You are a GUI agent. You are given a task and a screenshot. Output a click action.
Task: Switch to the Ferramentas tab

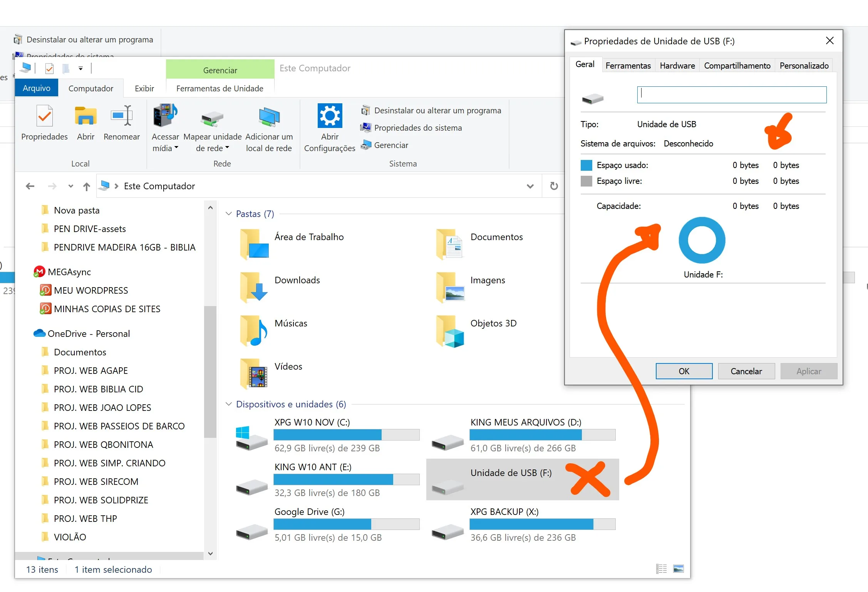tap(628, 66)
